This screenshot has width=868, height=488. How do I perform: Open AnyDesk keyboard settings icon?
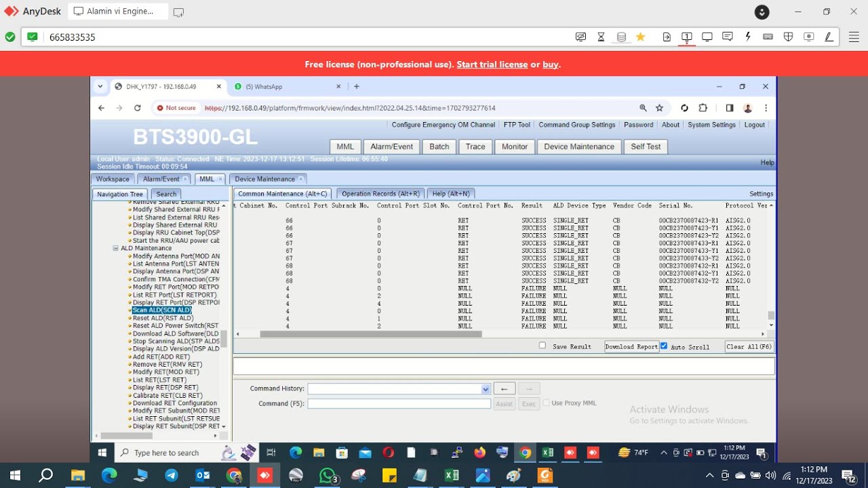coord(768,37)
